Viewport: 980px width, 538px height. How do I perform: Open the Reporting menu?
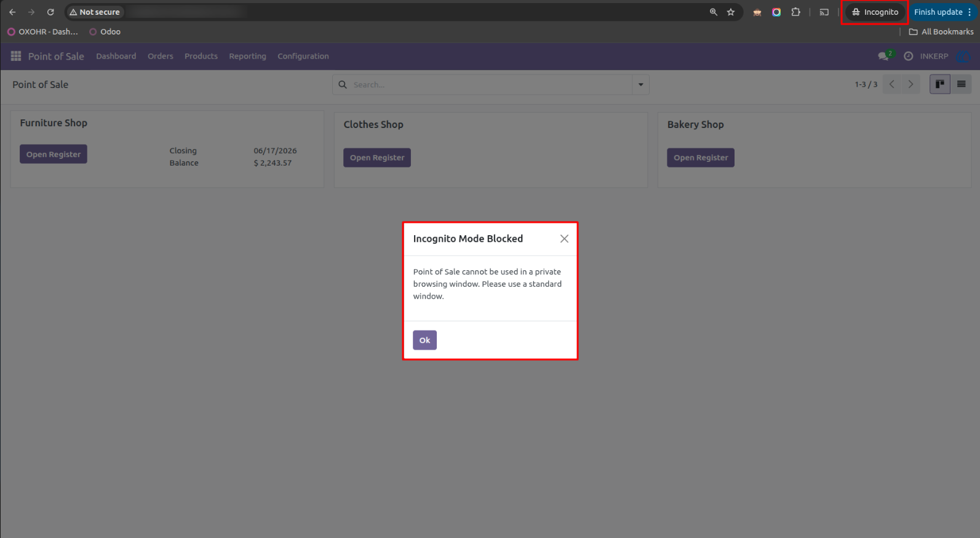tap(248, 56)
